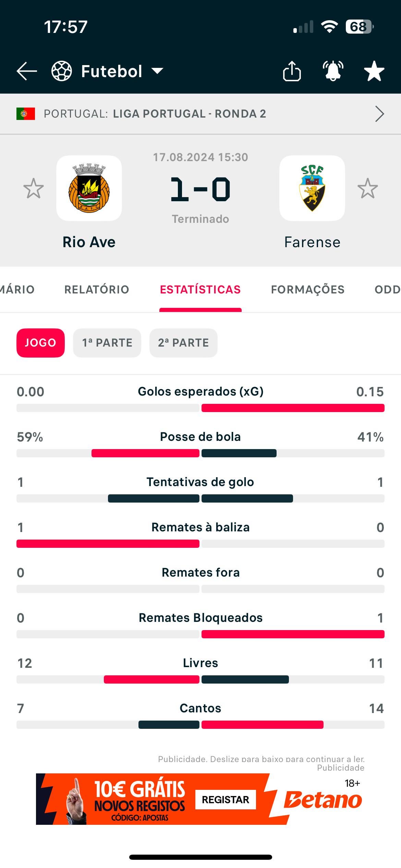The image size is (401, 868).
Task: Switch to the RELATÓRIO tab
Action: (x=97, y=290)
